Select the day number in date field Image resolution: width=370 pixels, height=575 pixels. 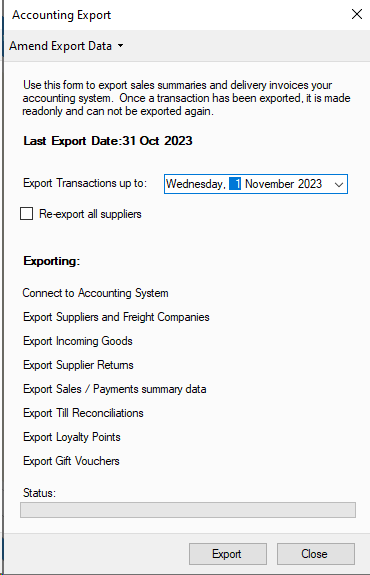click(235, 183)
